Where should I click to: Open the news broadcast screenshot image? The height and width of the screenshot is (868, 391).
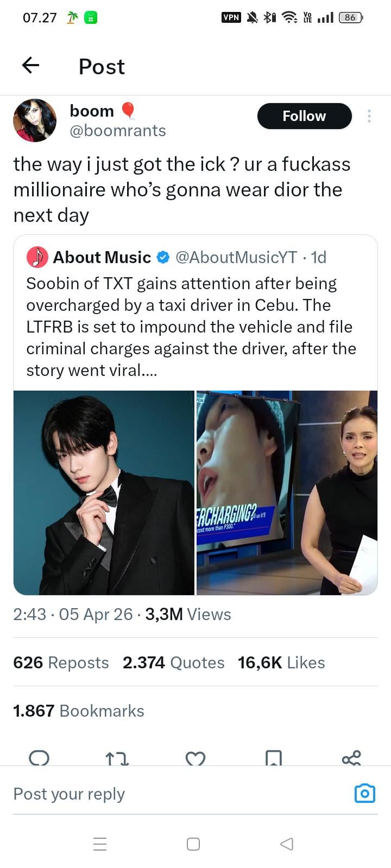pyautogui.click(x=287, y=493)
